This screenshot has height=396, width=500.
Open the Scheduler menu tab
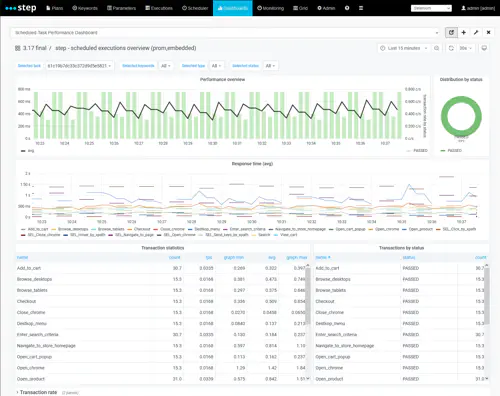195,8
